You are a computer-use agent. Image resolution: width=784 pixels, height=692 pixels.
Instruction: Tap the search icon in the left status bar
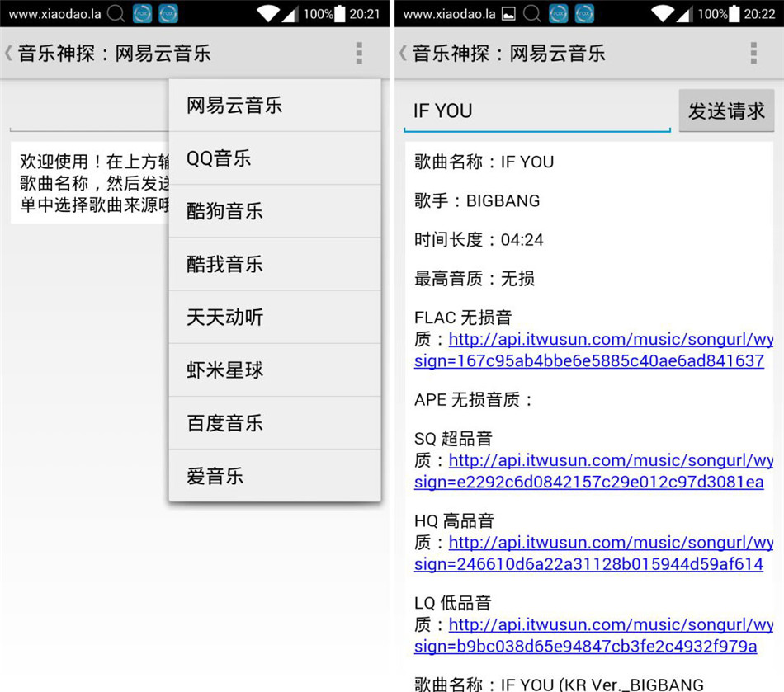(x=116, y=13)
